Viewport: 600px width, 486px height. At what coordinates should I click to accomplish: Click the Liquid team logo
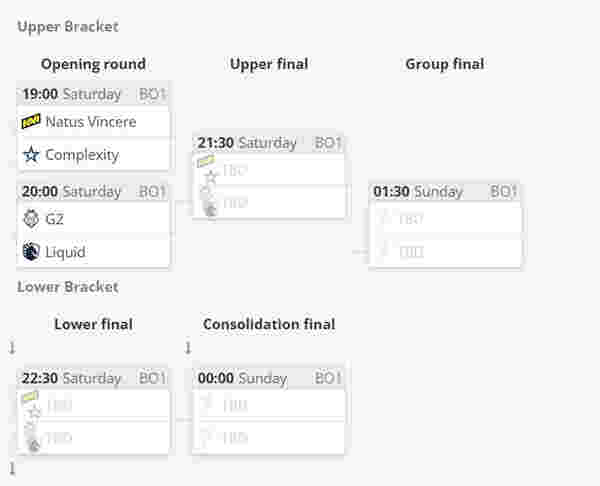click(31, 252)
